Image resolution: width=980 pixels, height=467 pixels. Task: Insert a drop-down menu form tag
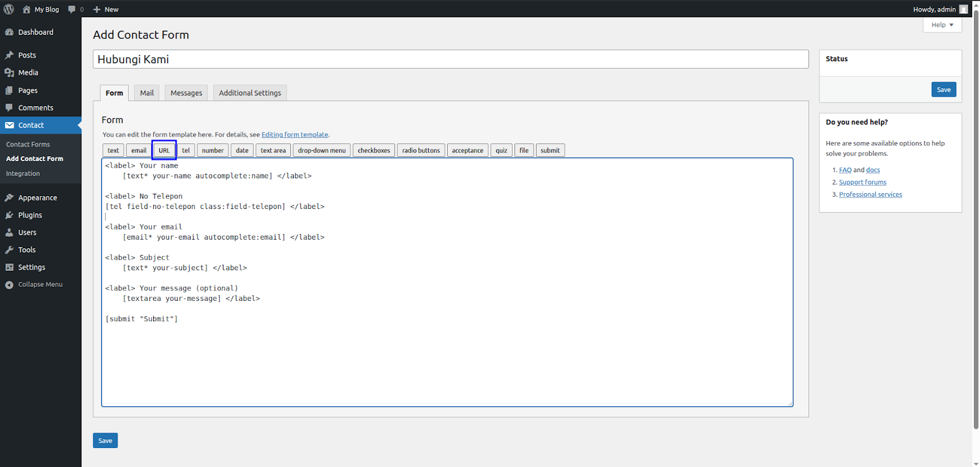(322, 151)
